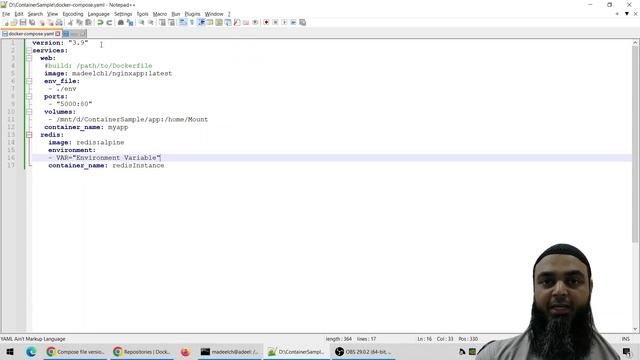Click the Close document toolbar icon
This screenshot has width=640, height=360.
[x=41, y=22]
